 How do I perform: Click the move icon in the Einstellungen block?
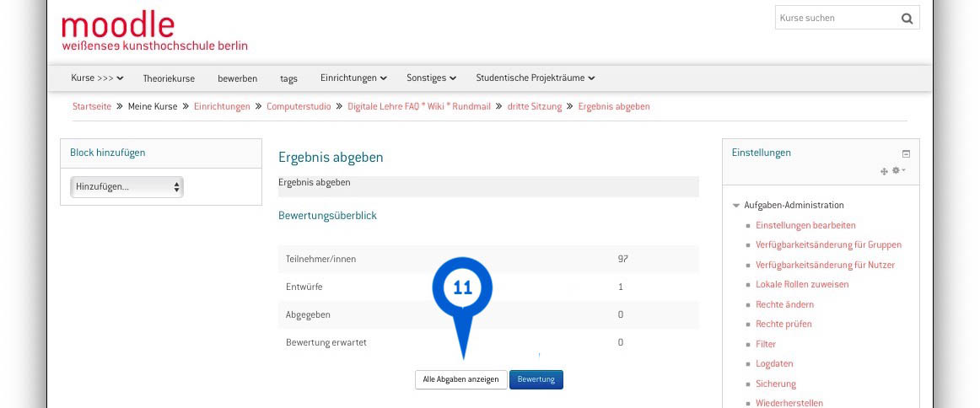(x=884, y=171)
